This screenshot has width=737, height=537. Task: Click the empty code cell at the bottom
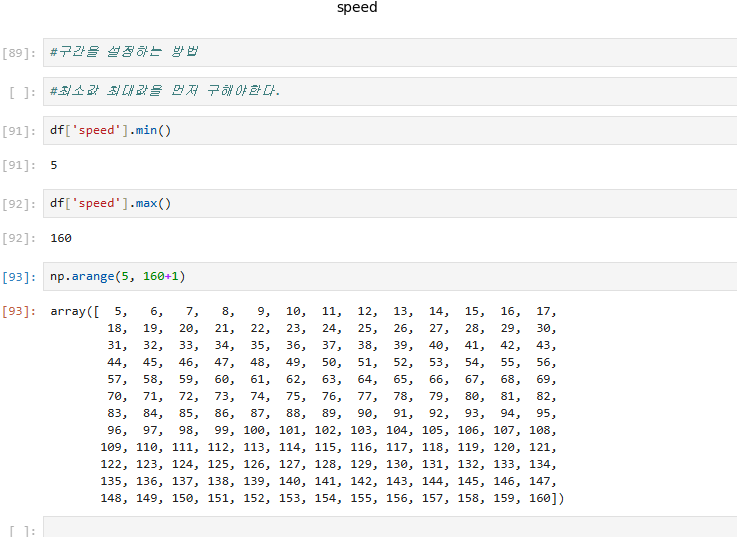click(x=390, y=527)
